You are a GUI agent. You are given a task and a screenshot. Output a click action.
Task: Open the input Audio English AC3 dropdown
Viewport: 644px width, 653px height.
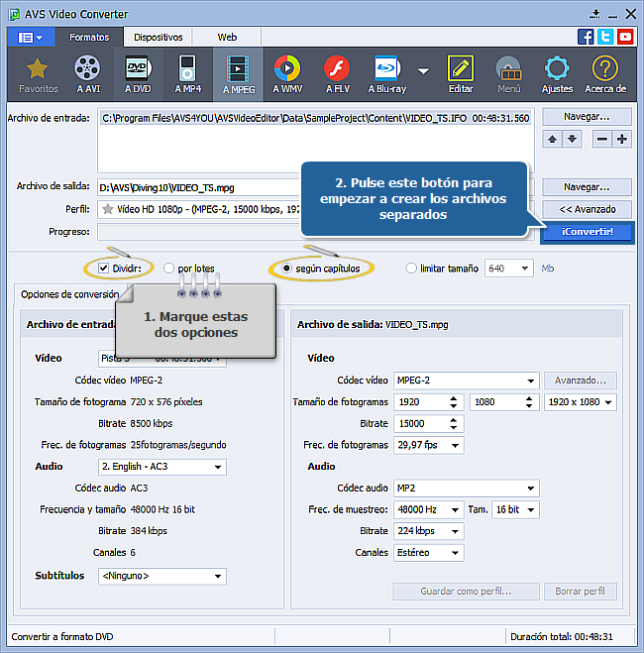pos(162,467)
